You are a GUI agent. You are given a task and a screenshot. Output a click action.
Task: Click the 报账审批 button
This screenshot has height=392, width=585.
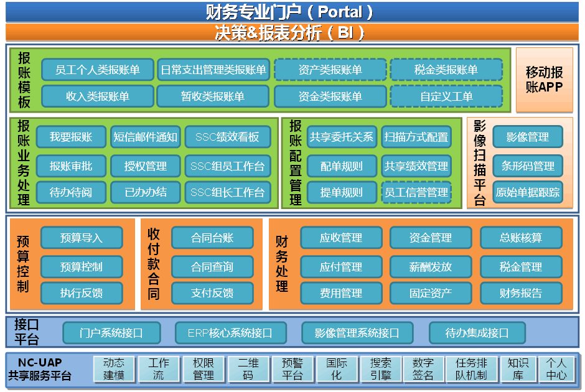[x=72, y=165]
